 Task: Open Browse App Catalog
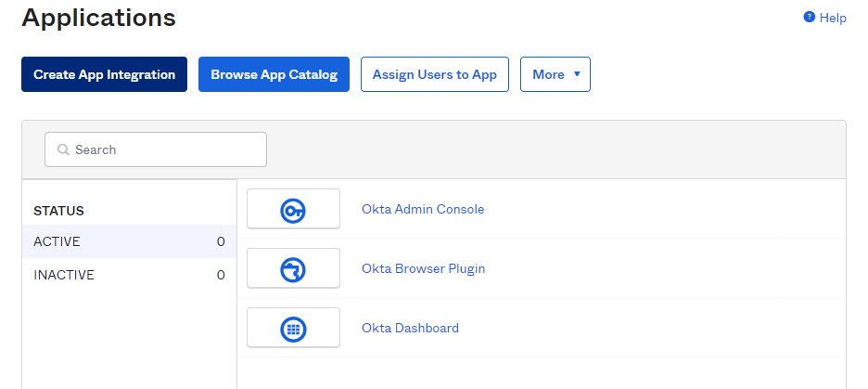[x=274, y=74]
